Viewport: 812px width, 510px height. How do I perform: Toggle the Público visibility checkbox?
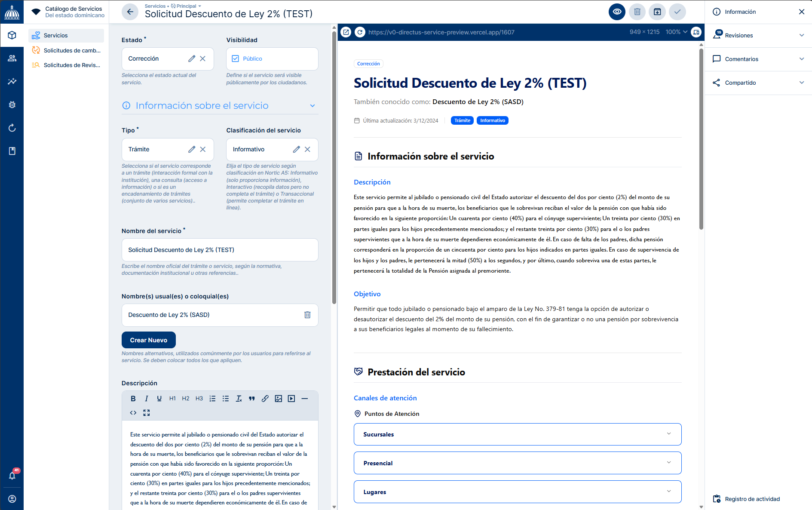coord(236,58)
